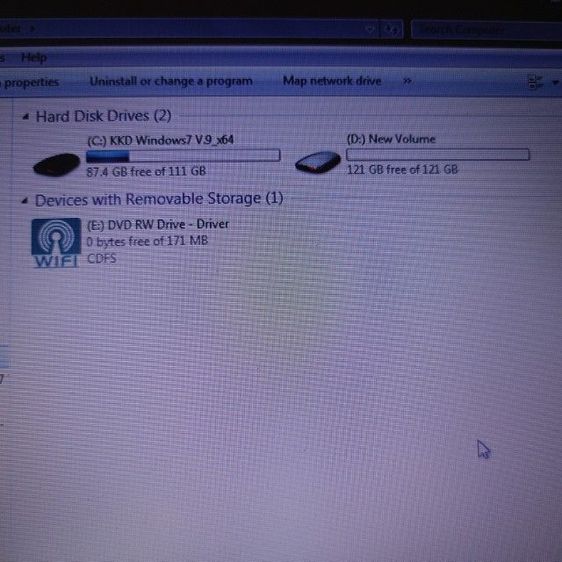Click the System properties toolbar button
The image size is (562, 562).
coord(29,82)
